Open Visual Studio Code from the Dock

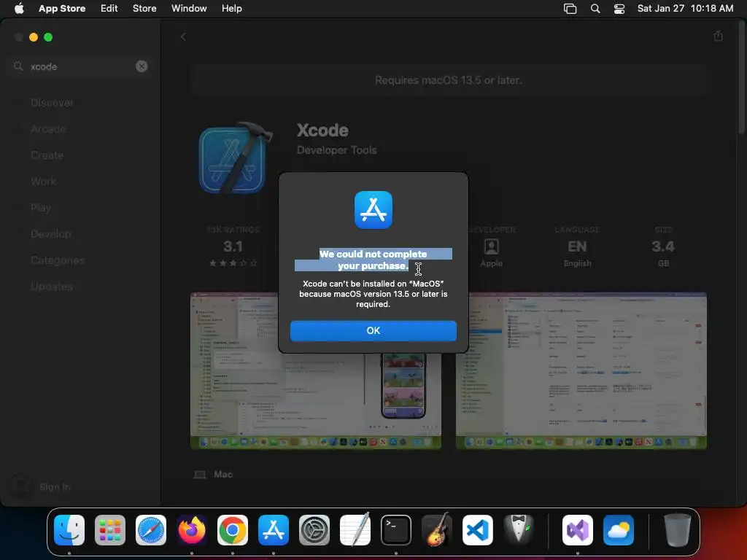point(477,529)
